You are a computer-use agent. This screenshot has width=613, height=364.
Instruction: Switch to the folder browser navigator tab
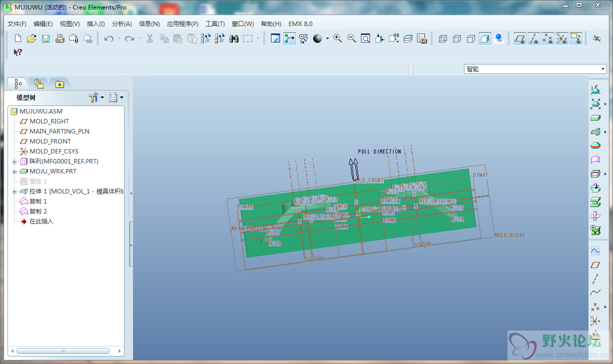click(x=39, y=83)
